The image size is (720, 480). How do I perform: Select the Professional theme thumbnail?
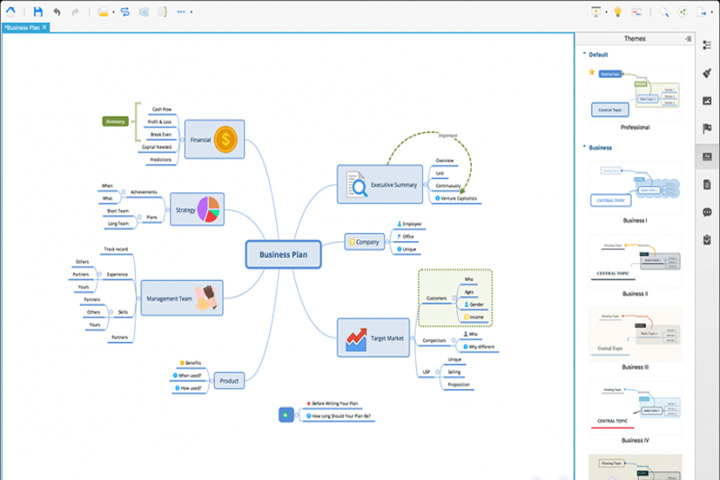click(x=636, y=95)
